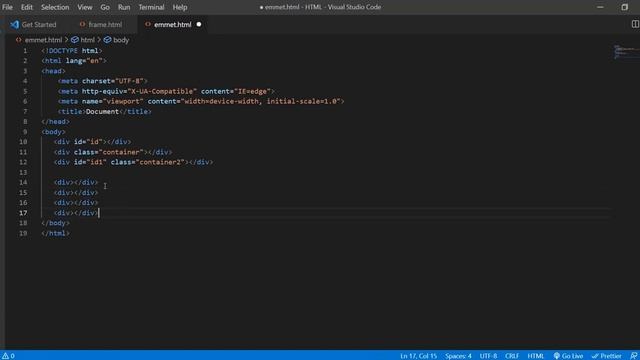The image size is (640, 360).
Task: Click the div class="container" line
Action: coord(113,152)
